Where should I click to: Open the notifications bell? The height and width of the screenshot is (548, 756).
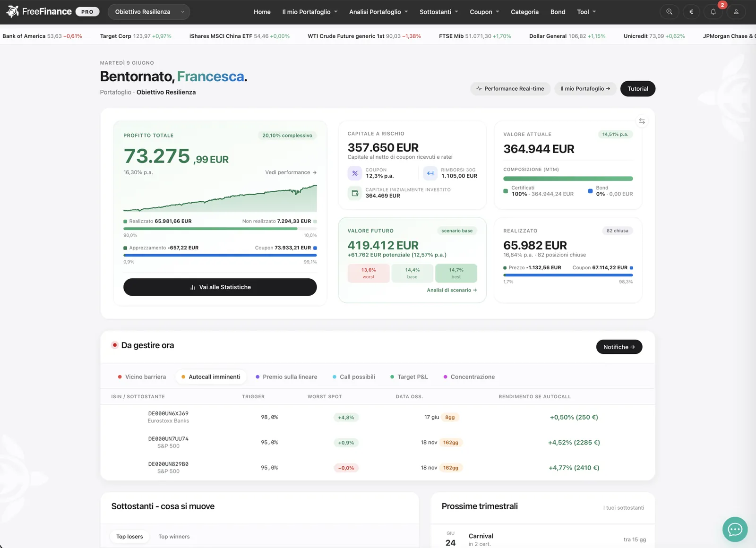[713, 12]
